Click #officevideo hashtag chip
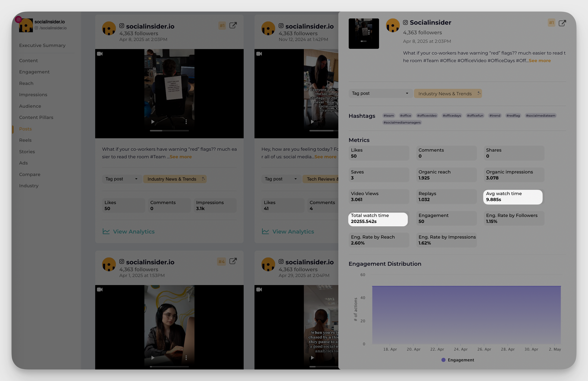Viewport: 588px width, 381px height. [x=427, y=116]
